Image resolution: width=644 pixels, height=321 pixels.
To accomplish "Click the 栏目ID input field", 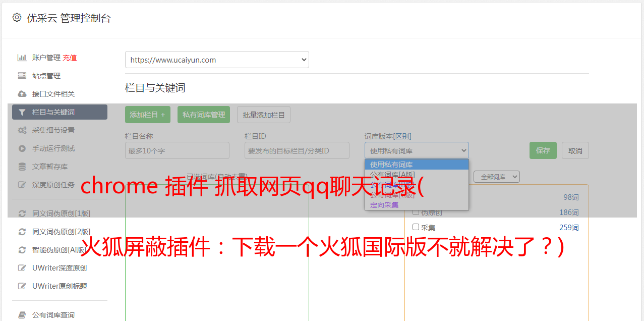I will point(297,150).
